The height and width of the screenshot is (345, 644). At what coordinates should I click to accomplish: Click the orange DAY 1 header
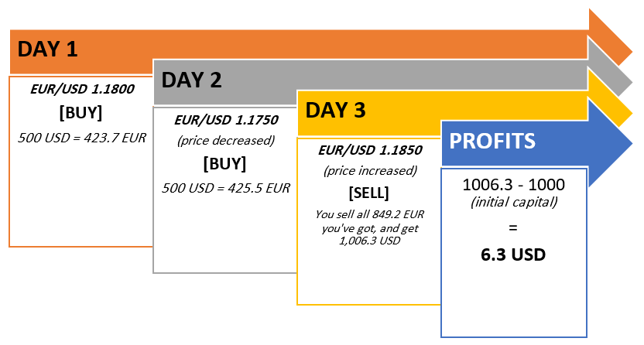[48, 51]
